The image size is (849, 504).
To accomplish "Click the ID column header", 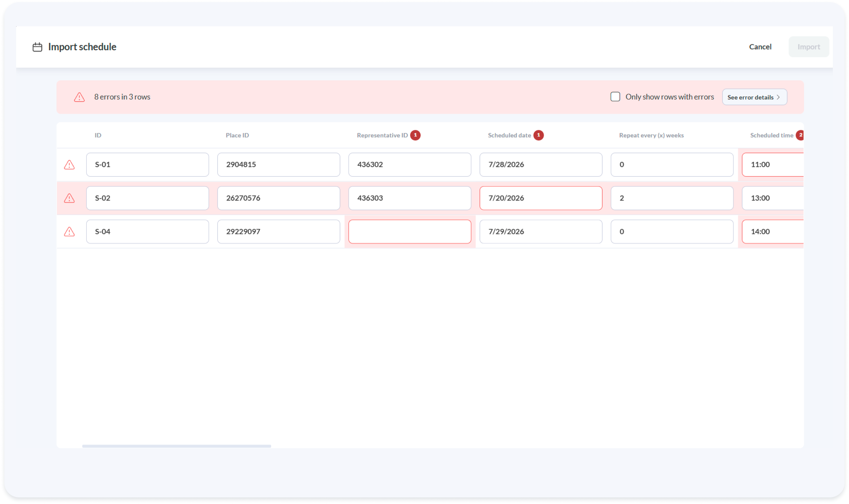I will (98, 135).
